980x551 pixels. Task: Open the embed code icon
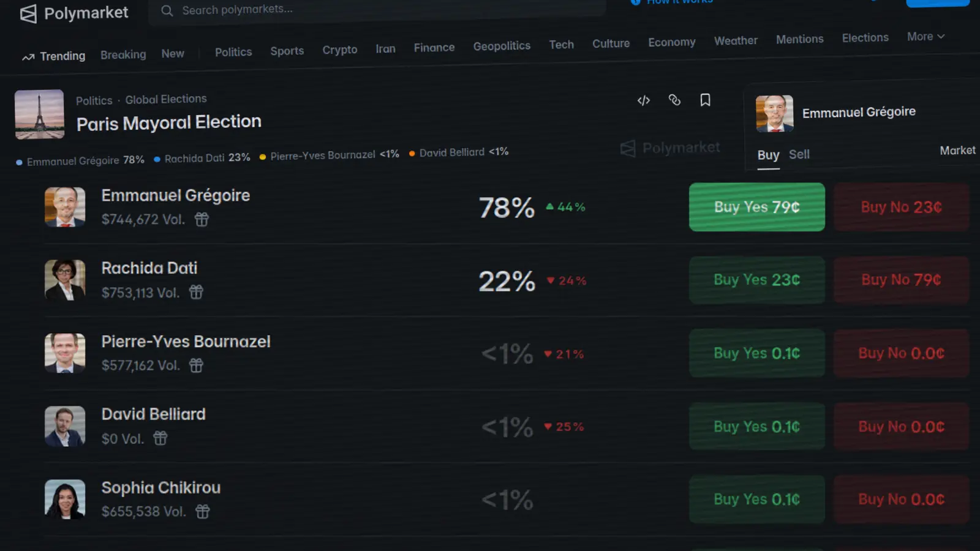coord(643,100)
